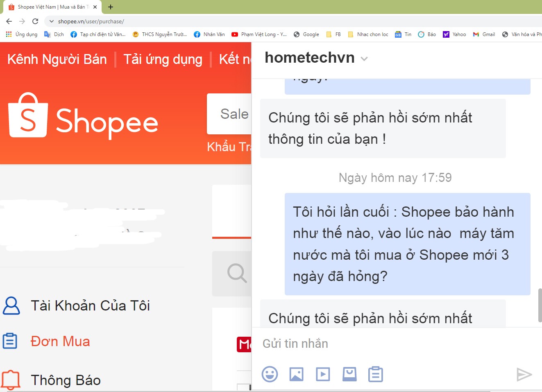Click the chat panel scrollbar
The height and width of the screenshot is (392, 542).
tap(540, 305)
